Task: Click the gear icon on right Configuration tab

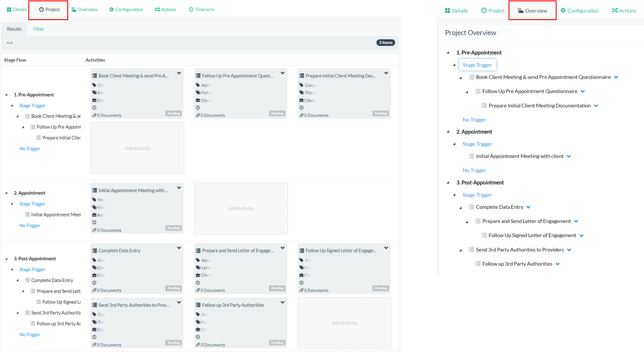Action: coord(563,11)
